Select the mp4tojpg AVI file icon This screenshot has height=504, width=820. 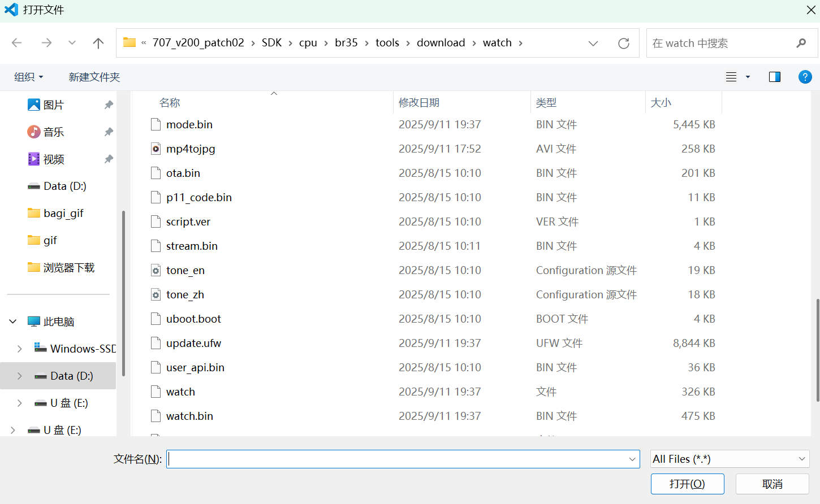point(156,149)
